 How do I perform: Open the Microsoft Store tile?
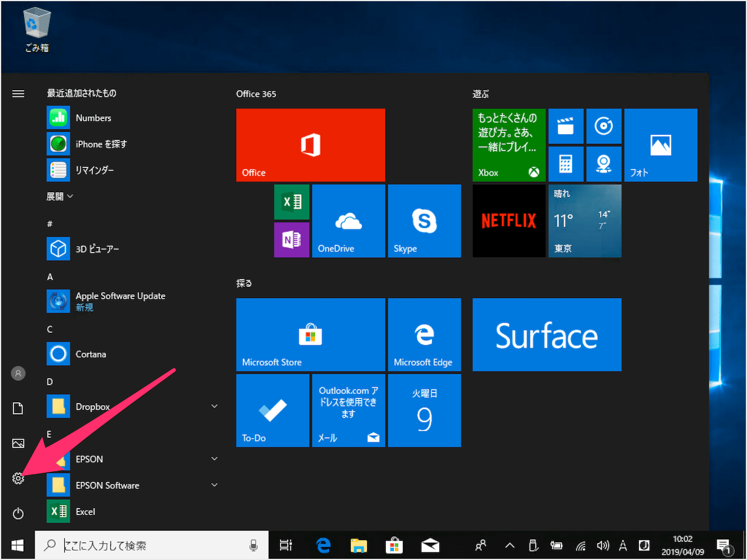coord(310,334)
